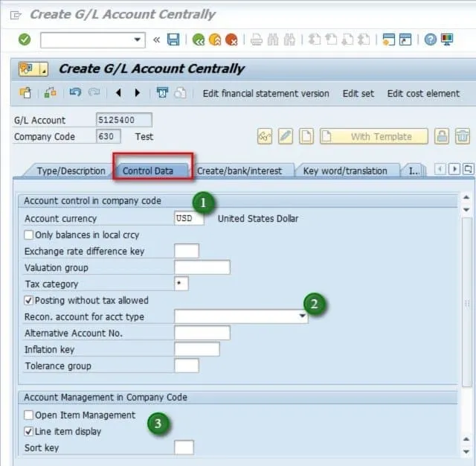The image size is (476, 466).
Task: Open Help with the question mark icon
Action: click(x=430, y=39)
